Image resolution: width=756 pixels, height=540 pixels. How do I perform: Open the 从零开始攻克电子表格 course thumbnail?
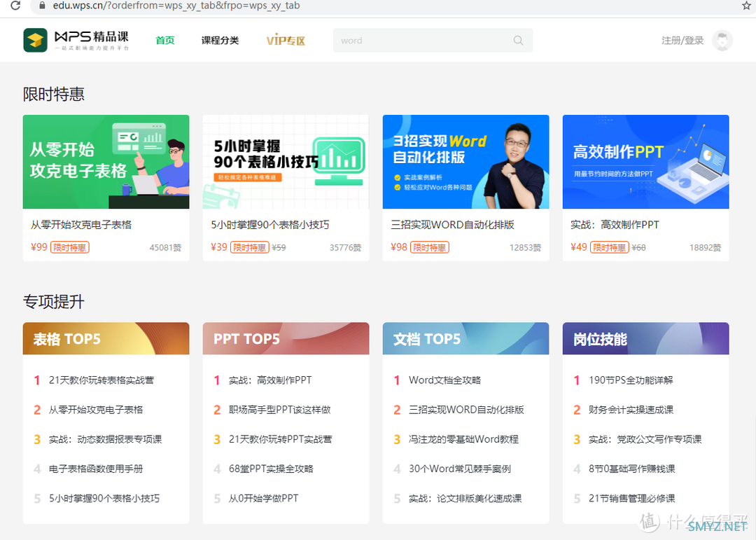coord(106,162)
